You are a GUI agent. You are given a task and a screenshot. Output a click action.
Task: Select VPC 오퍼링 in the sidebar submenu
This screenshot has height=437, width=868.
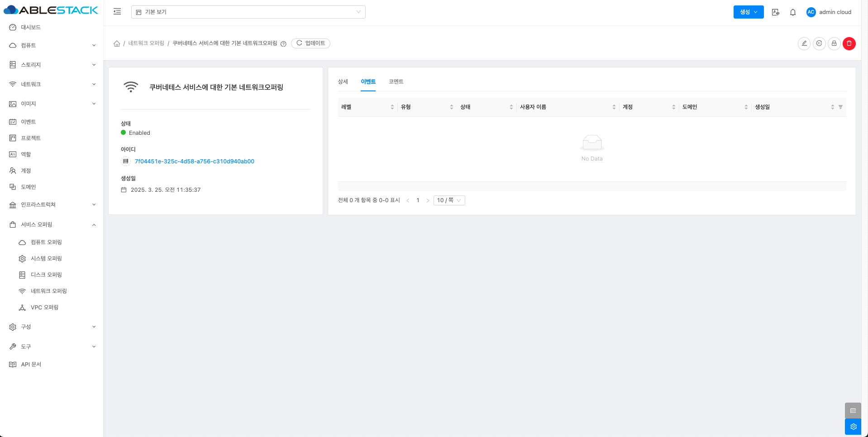44,307
